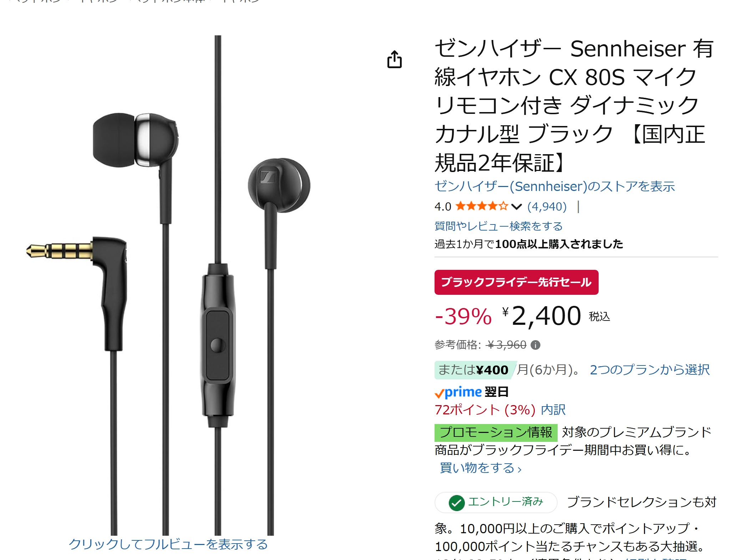The width and height of the screenshot is (731, 560).
Task: Click the info icon next to ¥3,960
Action: click(535, 345)
